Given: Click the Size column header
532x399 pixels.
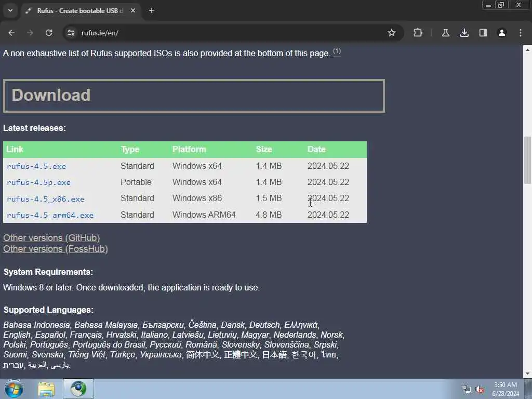Looking at the screenshot, I should (x=264, y=149).
